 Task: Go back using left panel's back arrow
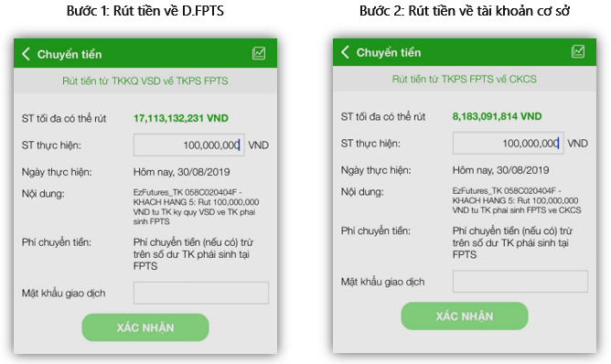[x=27, y=54]
